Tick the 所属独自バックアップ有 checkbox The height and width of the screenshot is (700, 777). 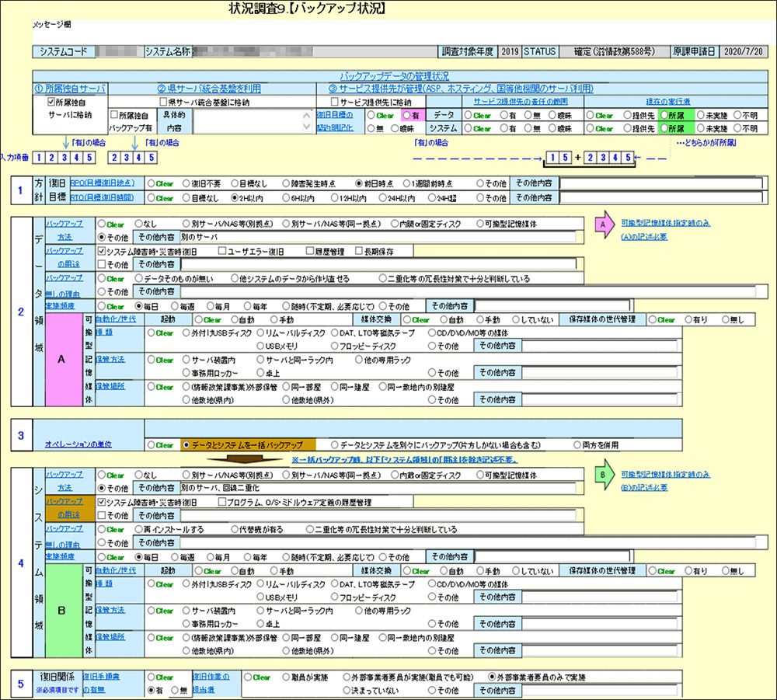114,115
